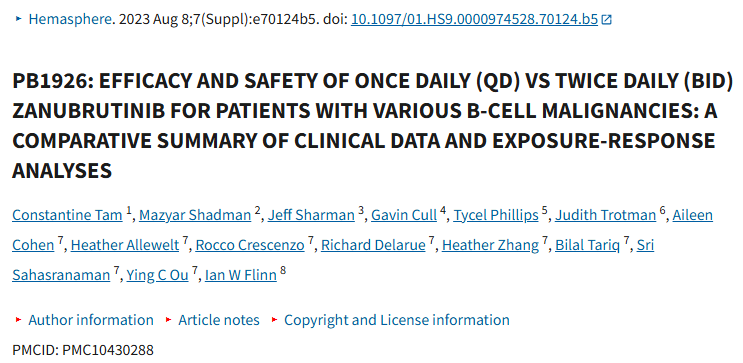This screenshot has width=743, height=363.
Task: Open the Hemasphere journal link
Action: pyautogui.click(x=71, y=19)
